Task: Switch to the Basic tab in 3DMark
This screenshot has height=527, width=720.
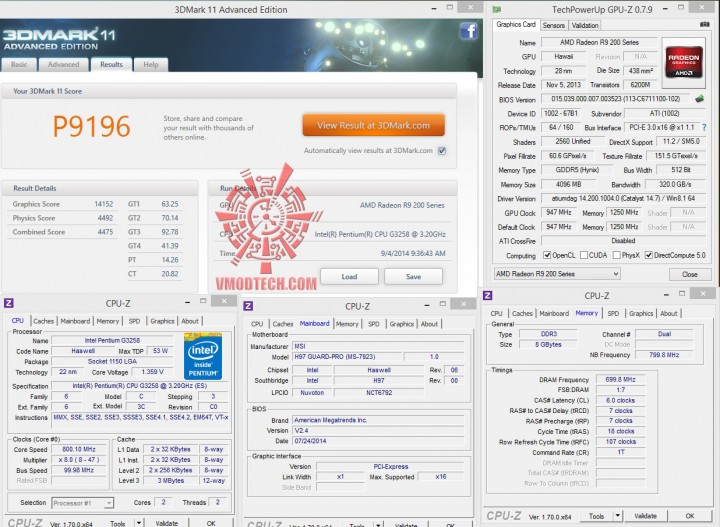Action: tap(19, 64)
